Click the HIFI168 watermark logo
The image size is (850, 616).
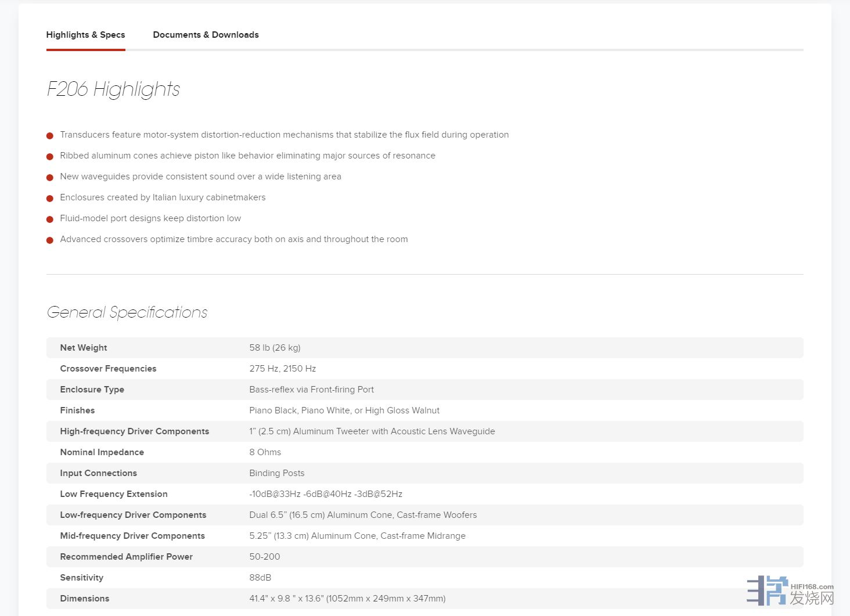(790, 590)
